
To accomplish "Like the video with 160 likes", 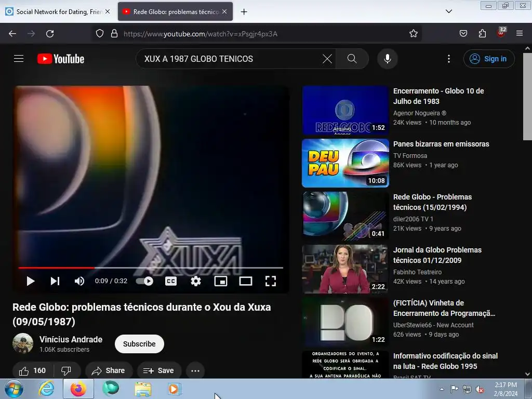I will pos(33,370).
